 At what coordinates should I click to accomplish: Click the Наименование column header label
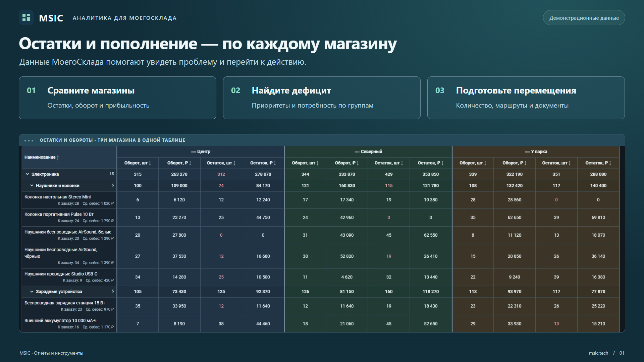coord(40,158)
